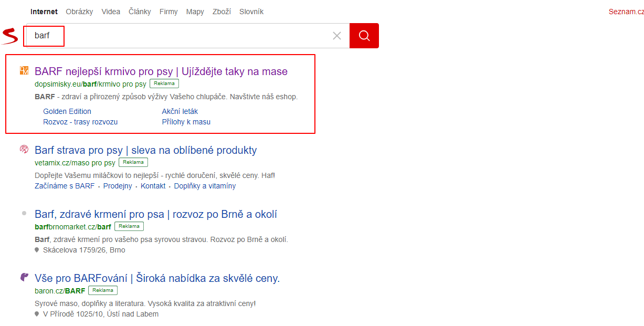
Task: Click map pin next to V Přírodě 1025/10
Action: (x=37, y=314)
